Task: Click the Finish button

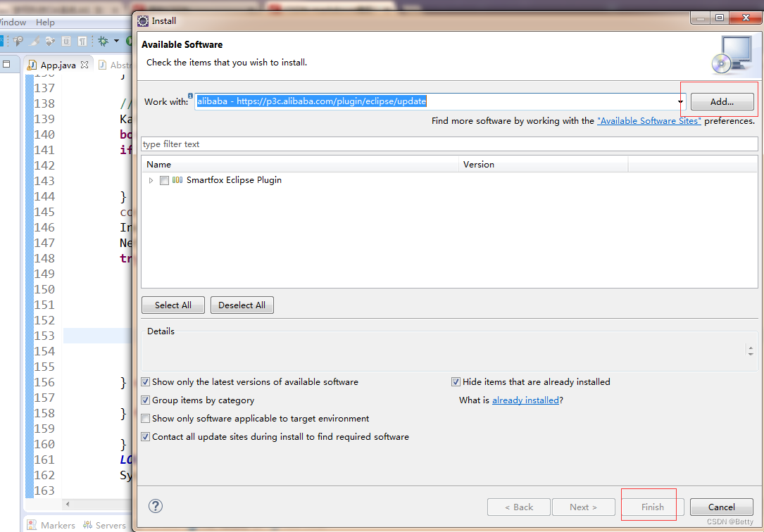Action: (x=653, y=507)
